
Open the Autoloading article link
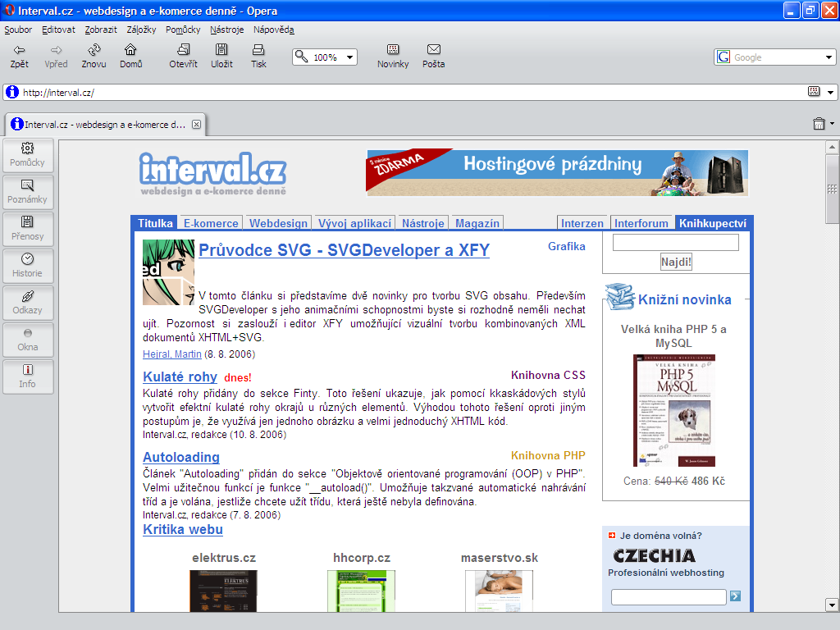tap(181, 457)
